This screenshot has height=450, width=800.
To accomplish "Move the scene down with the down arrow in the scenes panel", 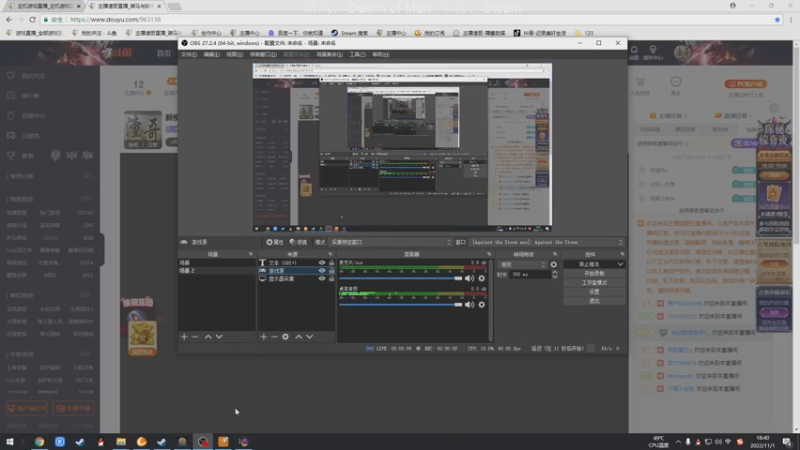I will click(x=219, y=337).
